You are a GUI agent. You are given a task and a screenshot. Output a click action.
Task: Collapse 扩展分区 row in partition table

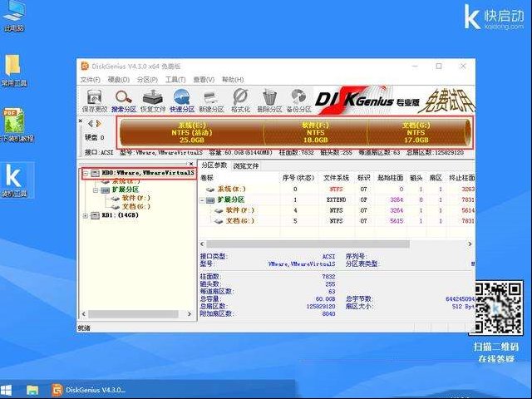click(x=202, y=200)
